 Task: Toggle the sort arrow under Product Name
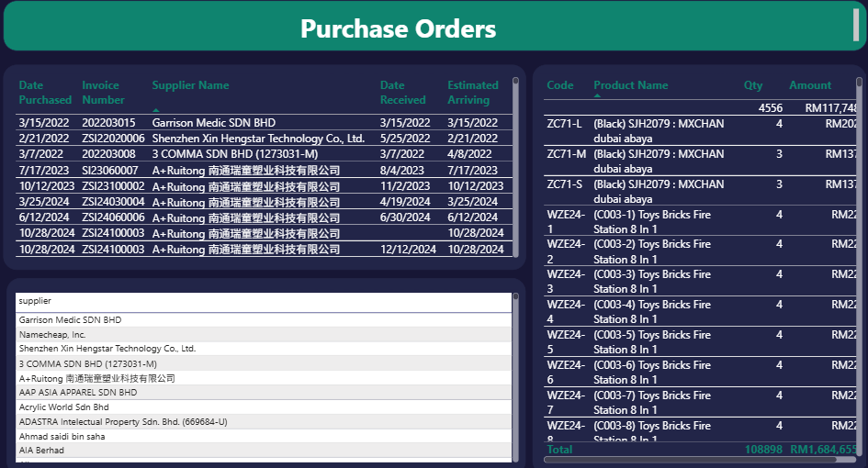[x=597, y=95]
